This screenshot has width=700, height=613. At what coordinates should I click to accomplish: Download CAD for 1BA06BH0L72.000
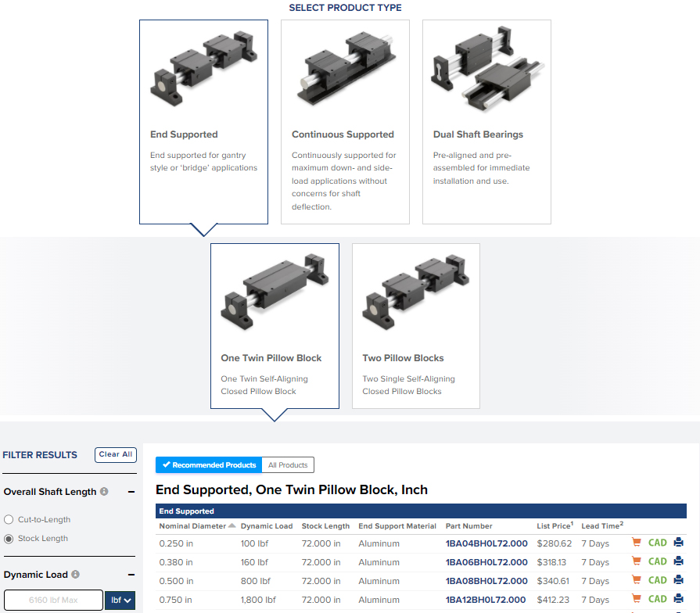(657, 561)
